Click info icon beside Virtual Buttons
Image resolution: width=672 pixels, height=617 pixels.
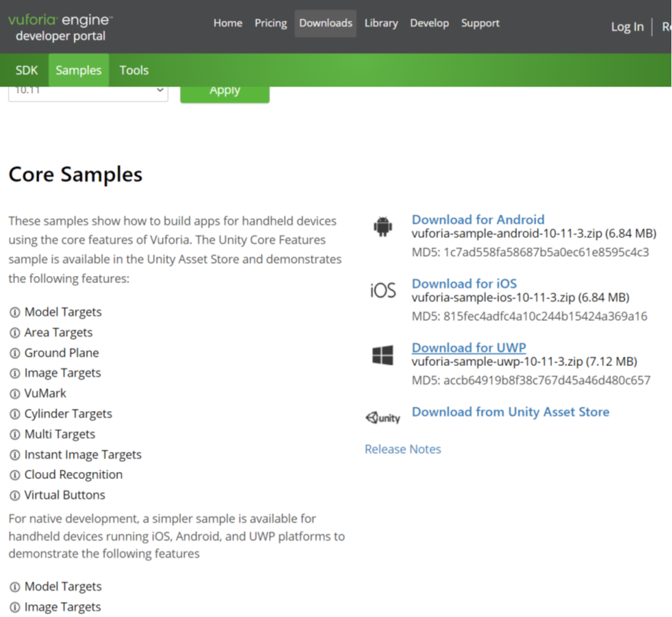pos(14,495)
